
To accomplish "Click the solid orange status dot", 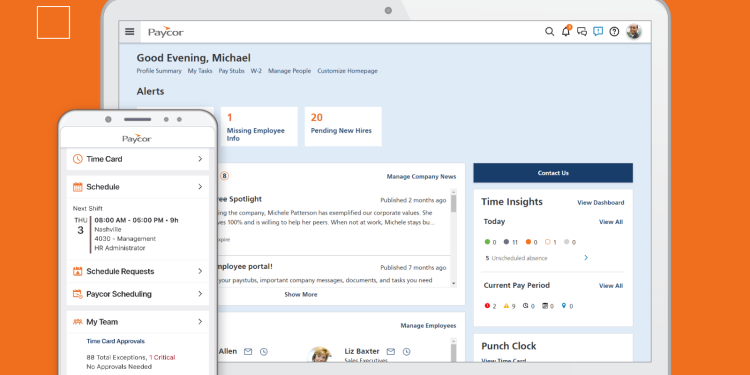I will pyautogui.click(x=528, y=242).
